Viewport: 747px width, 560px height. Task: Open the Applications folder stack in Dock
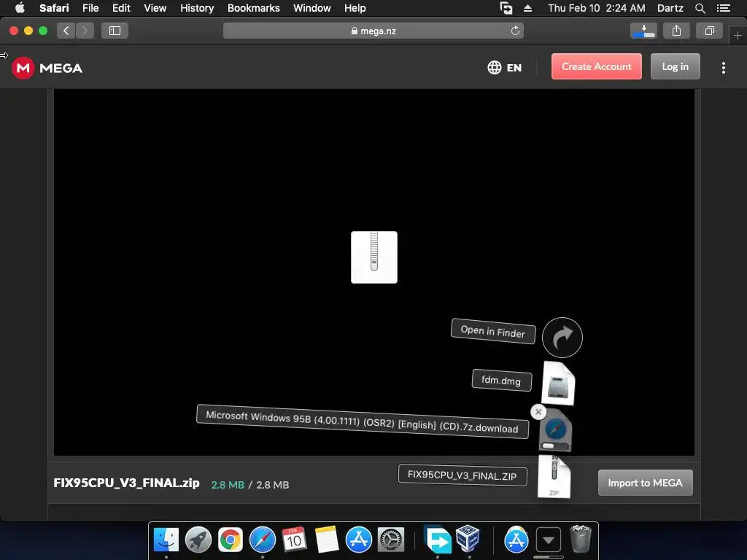(516, 540)
